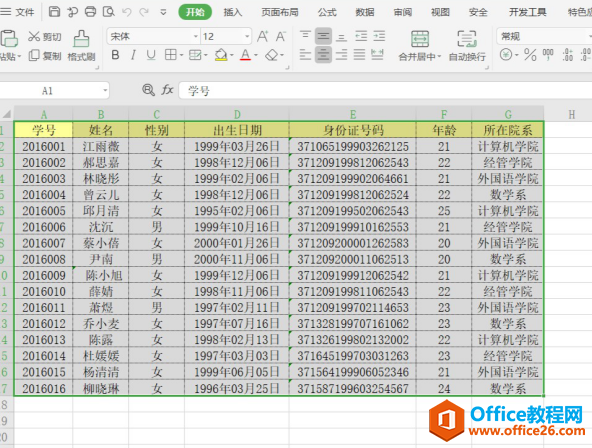
Task: Switch to the 公式 Formulas tab
Action: [x=327, y=12]
